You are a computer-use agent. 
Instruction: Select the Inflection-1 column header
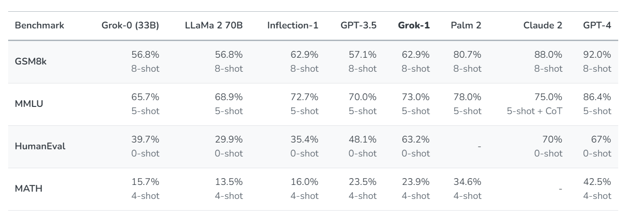point(293,26)
